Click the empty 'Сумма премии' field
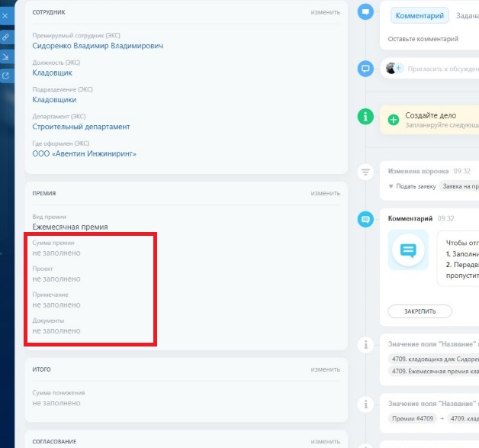Image resolution: width=479 pixels, height=448 pixels. point(56,253)
